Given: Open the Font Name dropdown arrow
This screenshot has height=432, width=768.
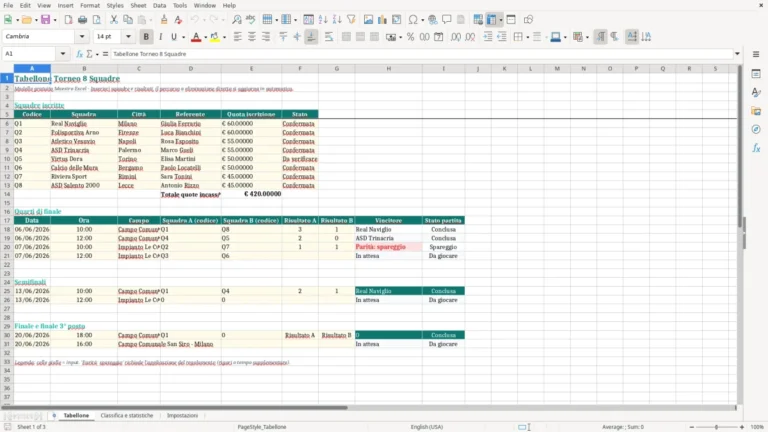Looking at the screenshot, I should [82, 37].
